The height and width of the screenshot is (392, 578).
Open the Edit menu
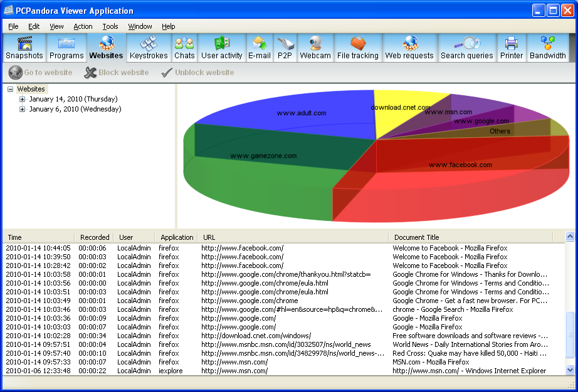(x=34, y=26)
